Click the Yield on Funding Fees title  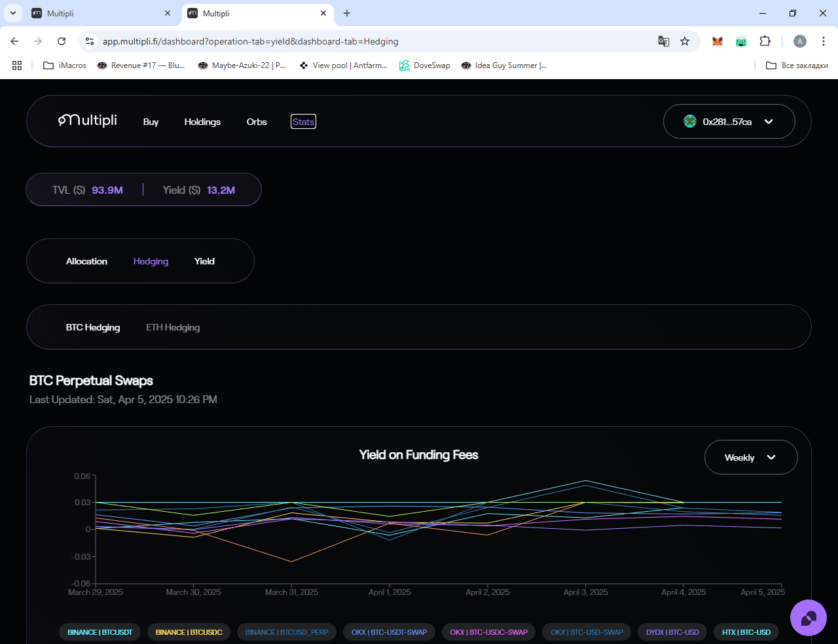[418, 455]
